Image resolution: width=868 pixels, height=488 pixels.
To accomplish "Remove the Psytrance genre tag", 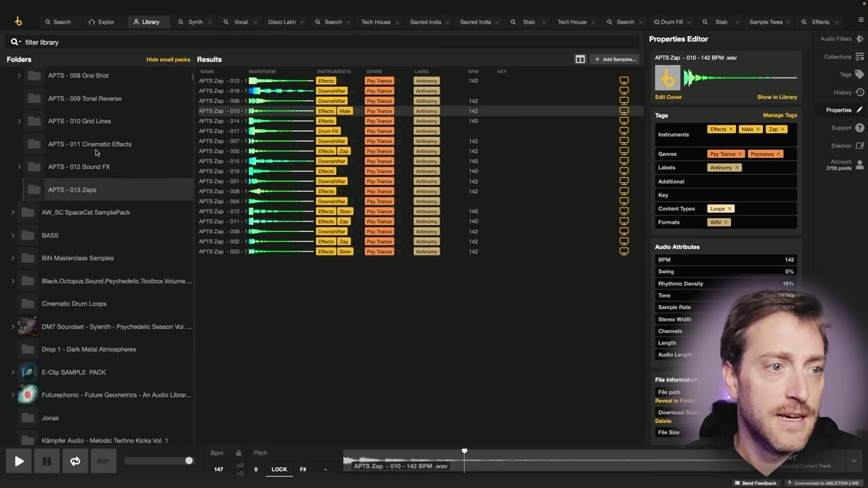I will pos(778,154).
